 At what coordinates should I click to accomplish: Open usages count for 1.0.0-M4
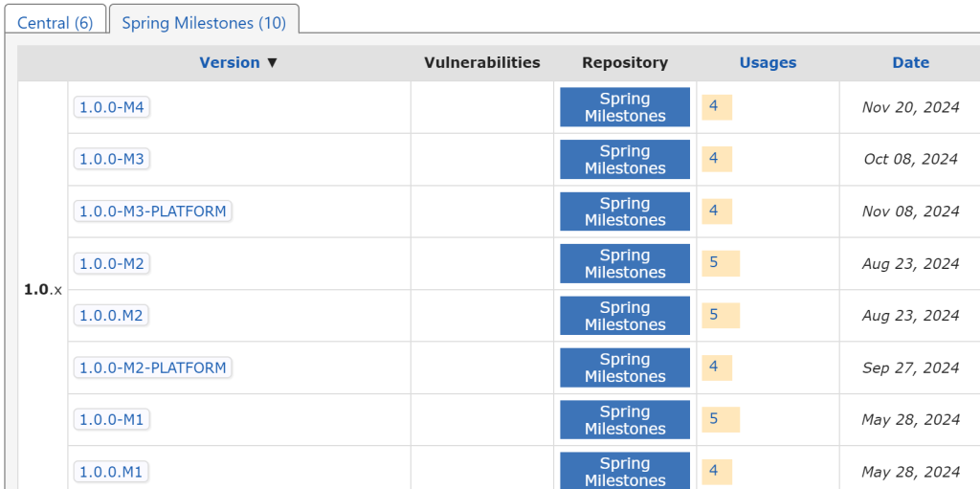[714, 106]
